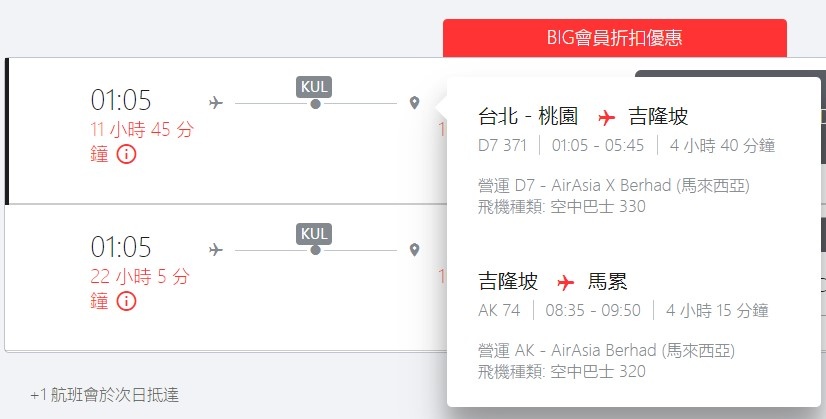Click the airplane icon in the first flight row

click(x=215, y=102)
